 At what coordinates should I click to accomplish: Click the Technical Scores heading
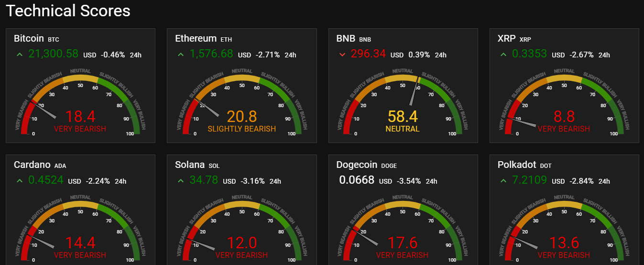point(68,11)
